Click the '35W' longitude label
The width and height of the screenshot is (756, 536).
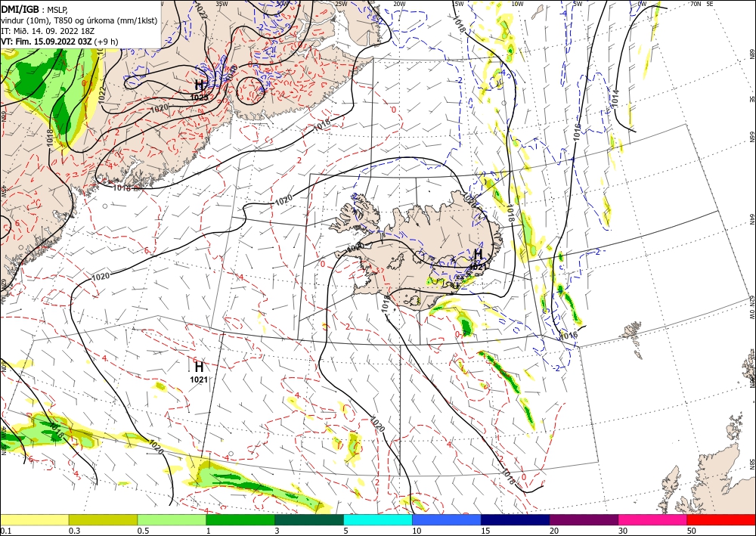pos(222,4)
